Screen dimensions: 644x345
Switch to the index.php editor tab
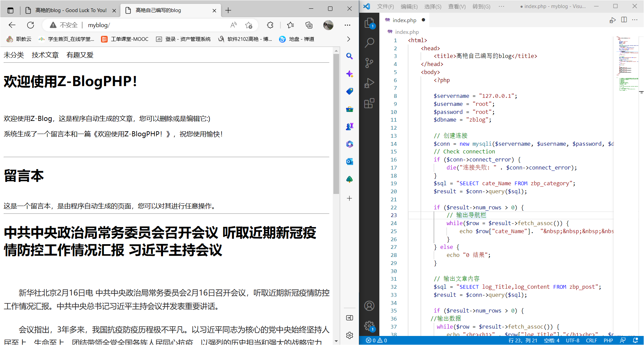[x=405, y=20]
